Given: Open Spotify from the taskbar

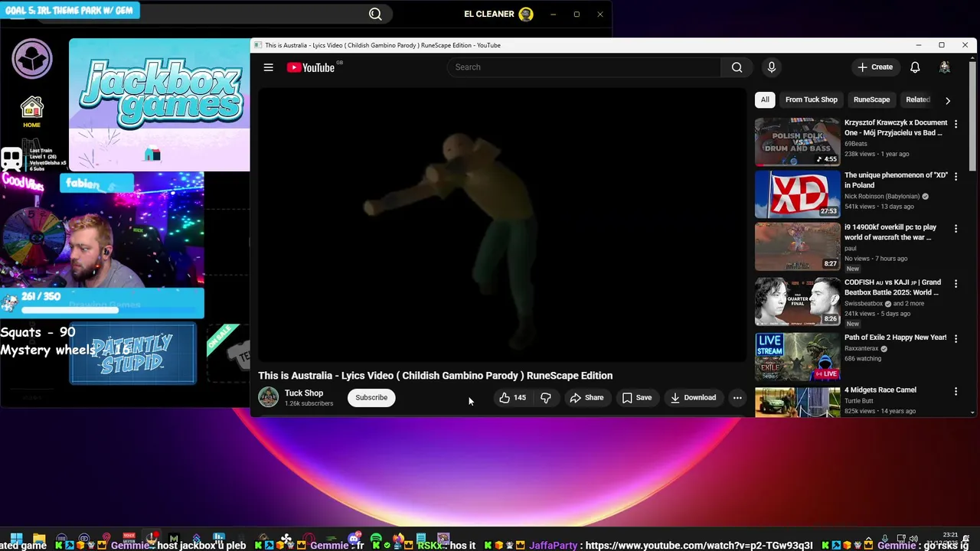Looking at the screenshot, I should 376,539.
